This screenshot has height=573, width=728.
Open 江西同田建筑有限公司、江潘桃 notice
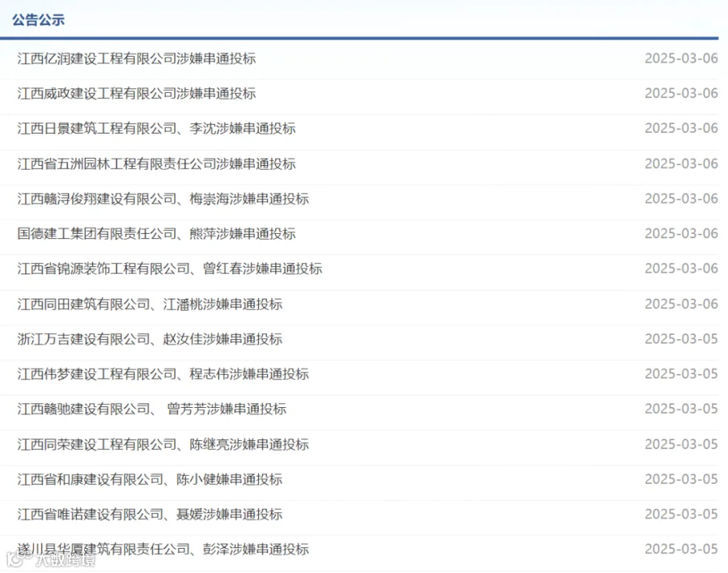150,304
